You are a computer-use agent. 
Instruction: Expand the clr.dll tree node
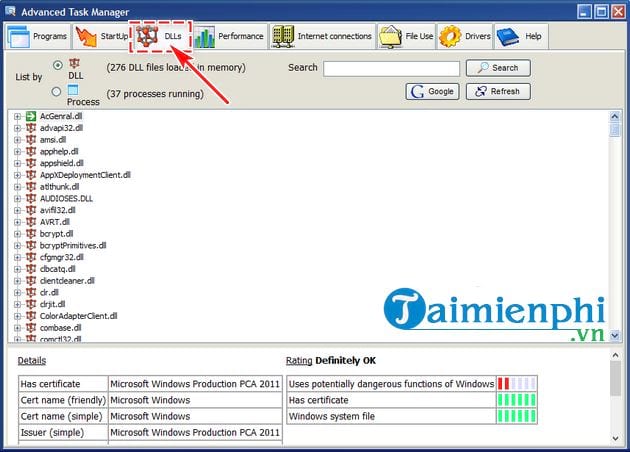(17, 292)
